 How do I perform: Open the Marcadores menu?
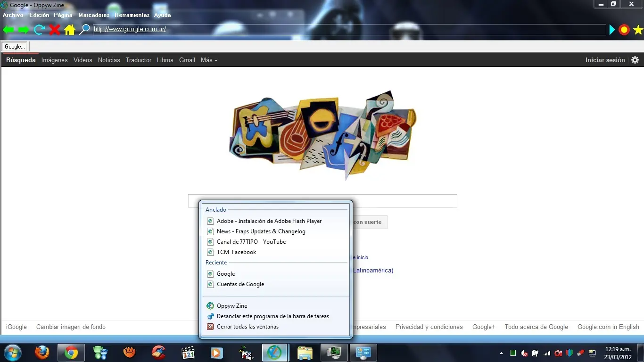tap(94, 15)
